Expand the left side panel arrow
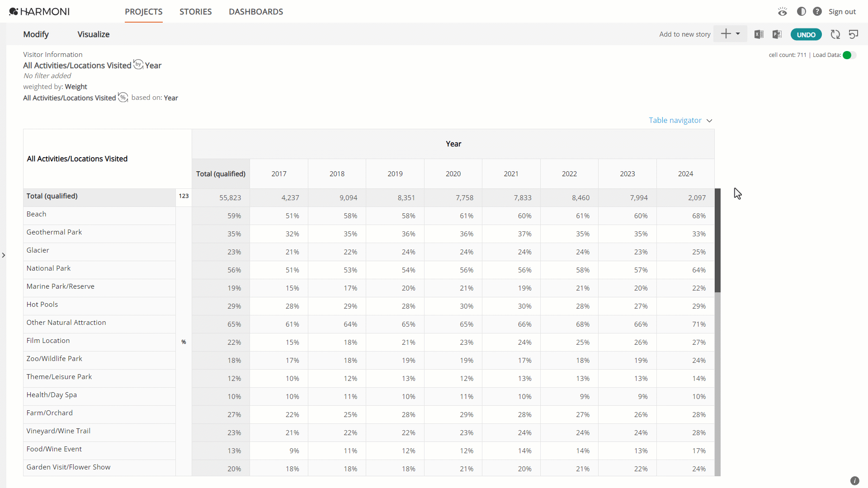868x488 pixels. pyautogui.click(x=4, y=255)
